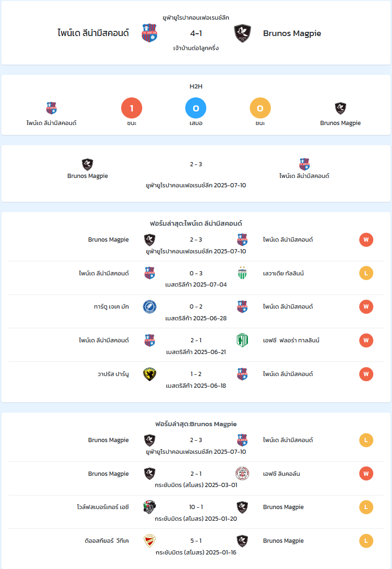Click the FC Lincoln red round crest
392x569 pixels.
(x=242, y=473)
